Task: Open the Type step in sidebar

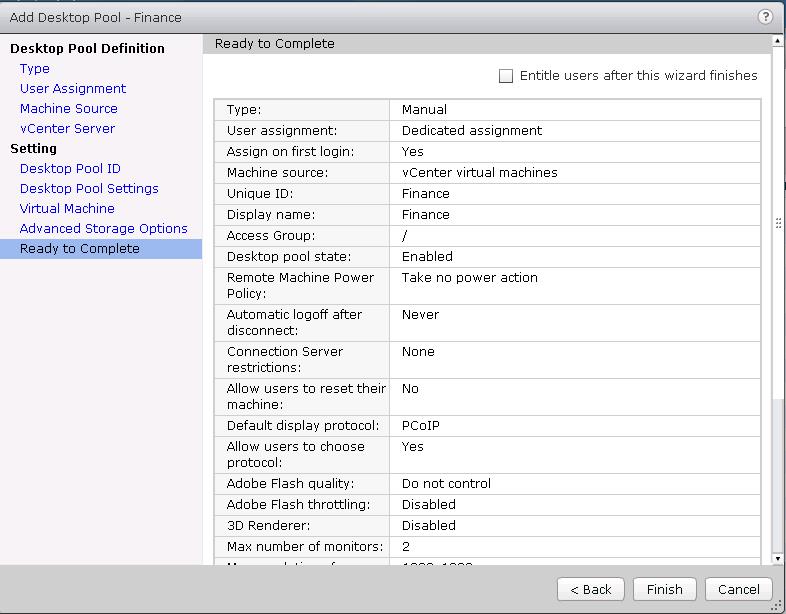Action: pos(34,69)
